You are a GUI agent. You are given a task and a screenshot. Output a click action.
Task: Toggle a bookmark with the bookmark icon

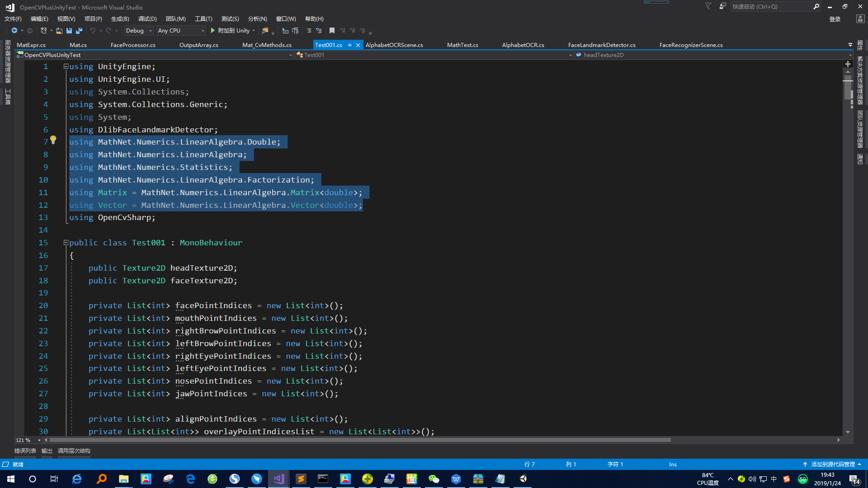tap(332, 30)
